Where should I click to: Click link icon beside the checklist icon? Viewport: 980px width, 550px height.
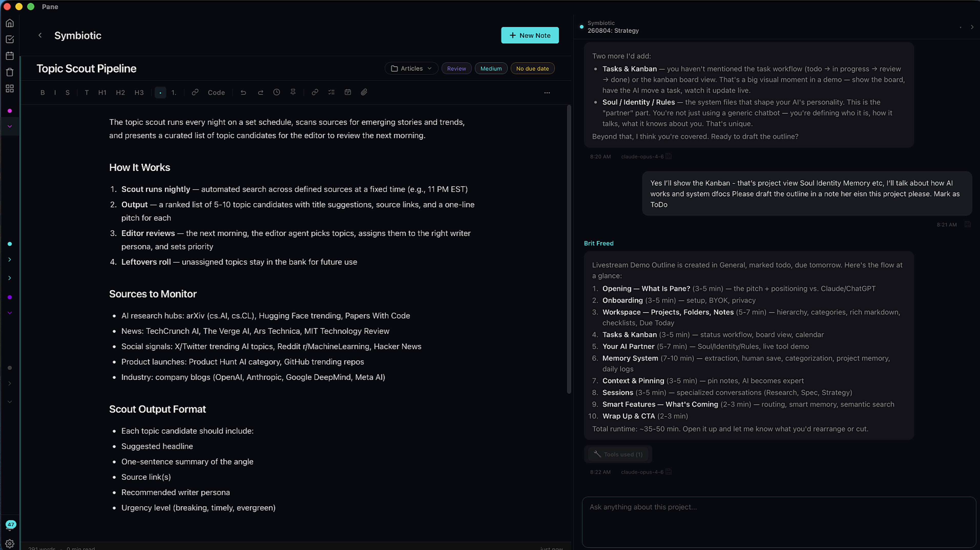pos(315,92)
